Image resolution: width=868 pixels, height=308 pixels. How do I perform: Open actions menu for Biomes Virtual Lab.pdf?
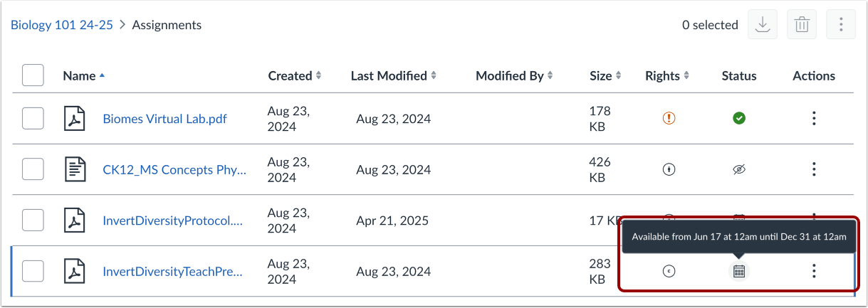[x=814, y=119]
